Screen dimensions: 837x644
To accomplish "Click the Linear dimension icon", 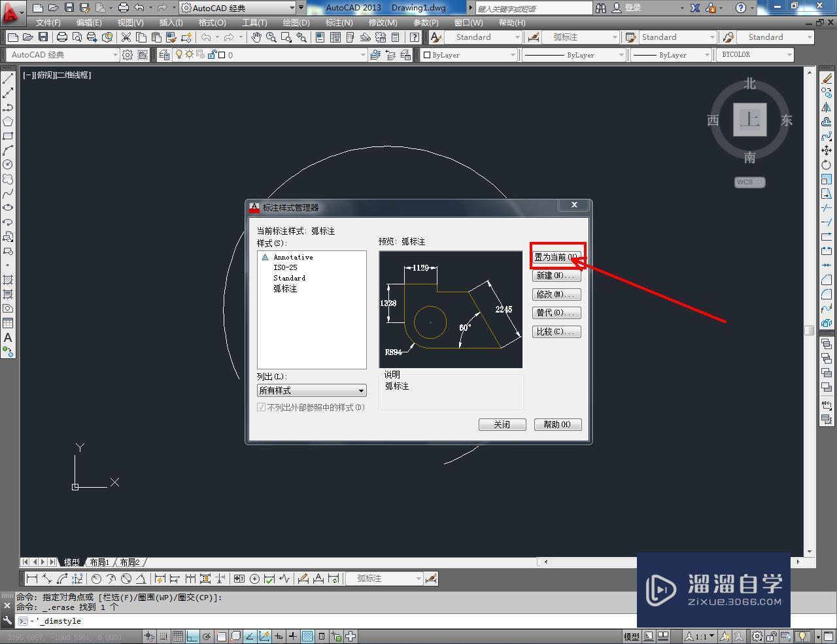I will point(31,579).
